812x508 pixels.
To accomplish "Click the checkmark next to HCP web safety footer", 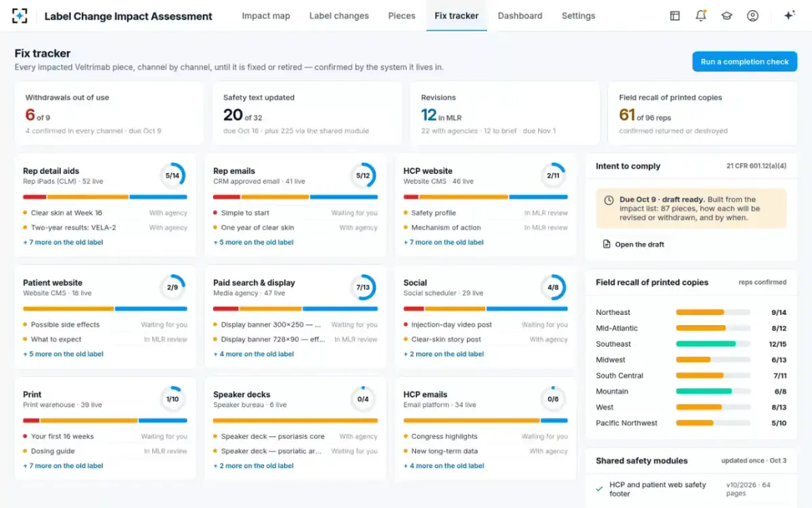I will point(600,488).
